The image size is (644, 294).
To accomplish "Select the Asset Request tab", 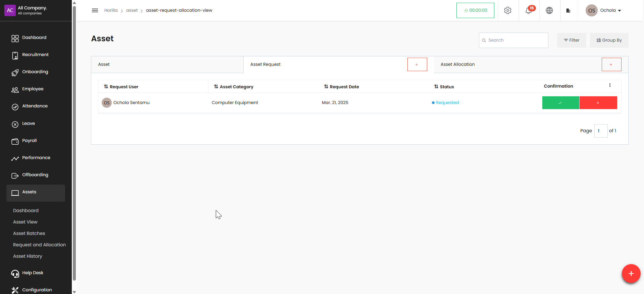I will 265,64.
